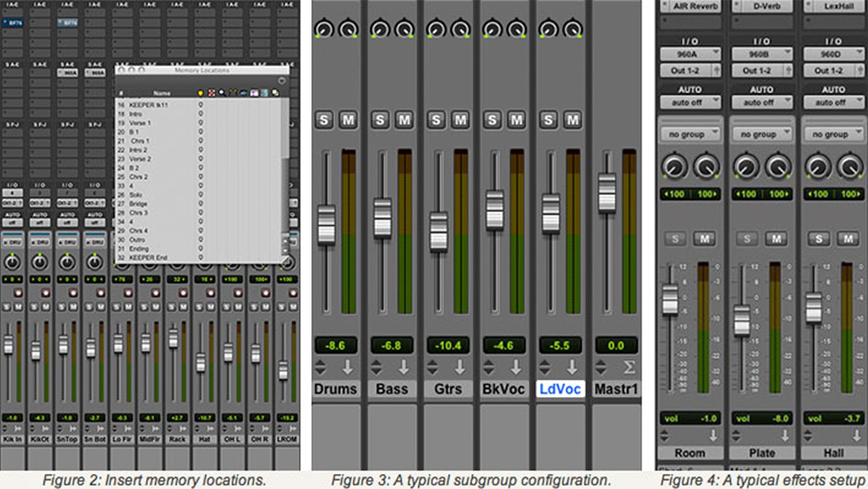The image size is (868, 489).
Task: Click the Mastr1 volume fader handle
Action: 607,192
